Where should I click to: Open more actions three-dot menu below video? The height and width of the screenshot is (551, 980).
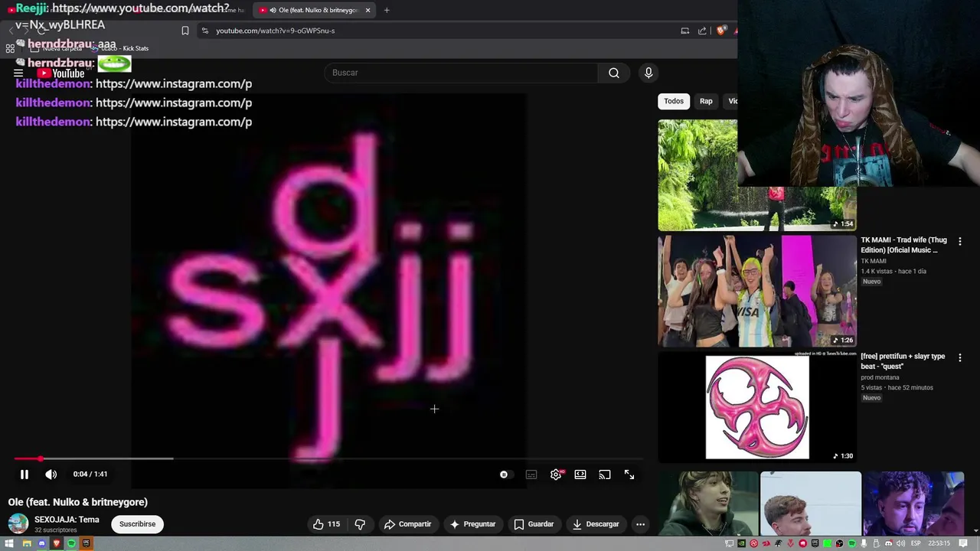tap(640, 524)
